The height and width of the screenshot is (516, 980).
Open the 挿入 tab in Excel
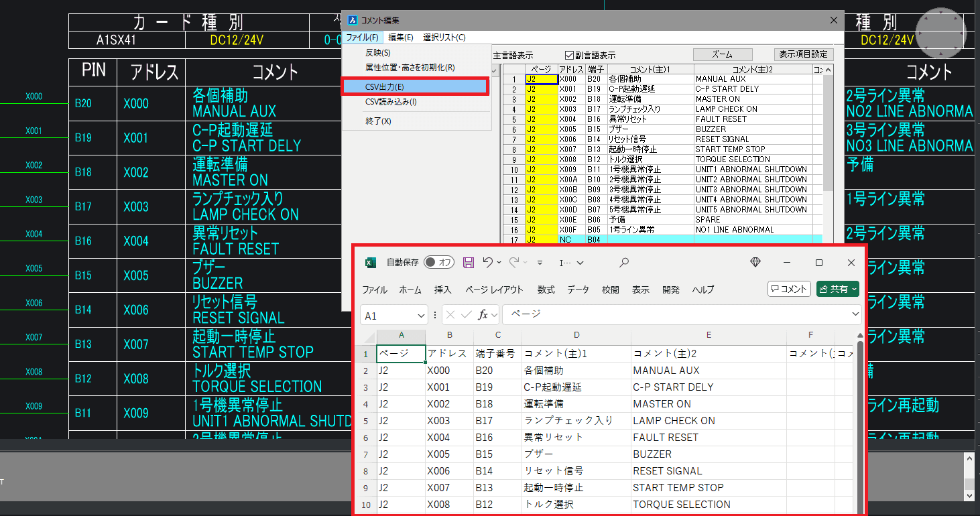pos(442,289)
